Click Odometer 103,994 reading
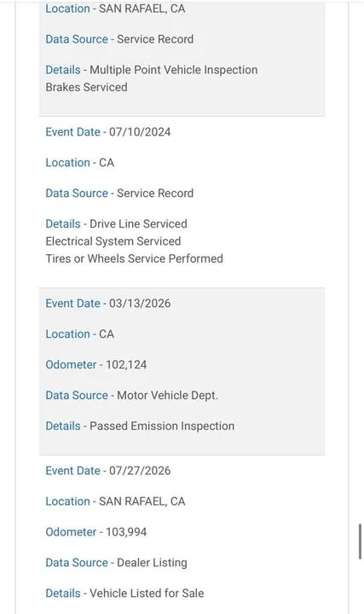364x614 pixels. tap(96, 532)
